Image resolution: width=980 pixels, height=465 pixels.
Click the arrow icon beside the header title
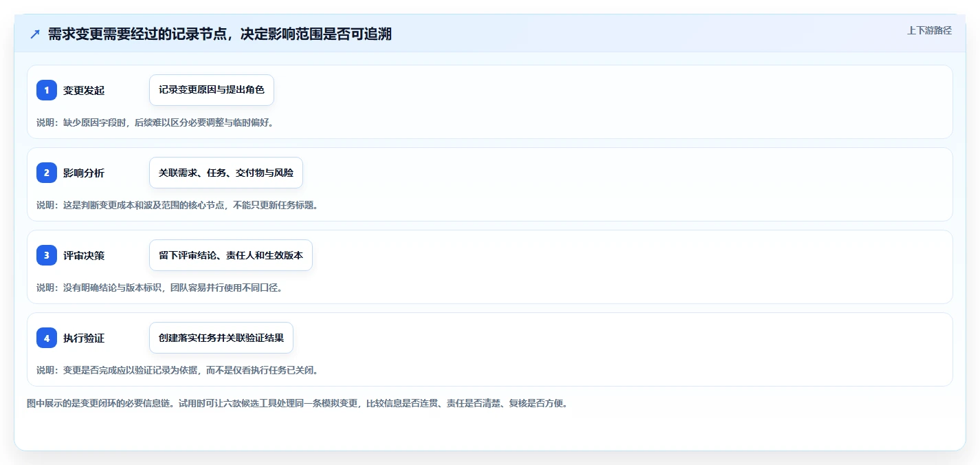click(35, 34)
